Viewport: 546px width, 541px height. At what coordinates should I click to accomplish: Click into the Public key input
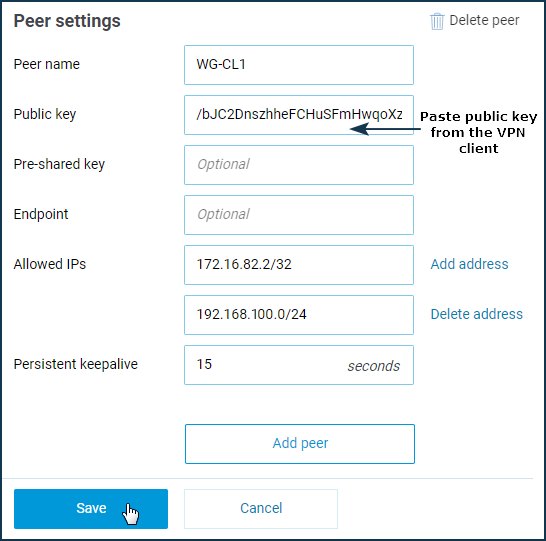coord(299,115)
